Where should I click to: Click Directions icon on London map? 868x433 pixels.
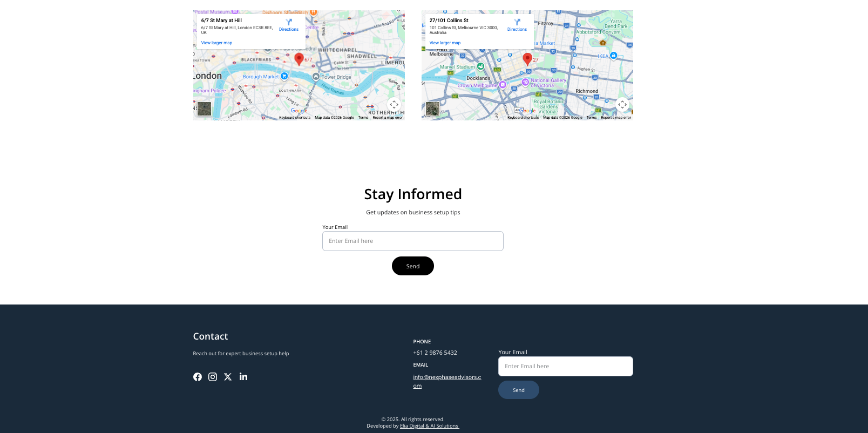[289, 25]
